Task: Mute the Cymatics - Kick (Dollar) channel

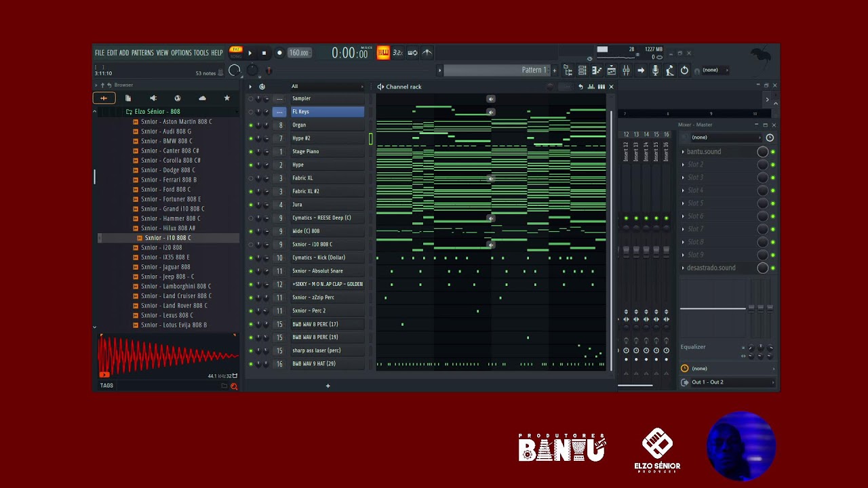Action: pyautogui.click(x=251, y=258)
